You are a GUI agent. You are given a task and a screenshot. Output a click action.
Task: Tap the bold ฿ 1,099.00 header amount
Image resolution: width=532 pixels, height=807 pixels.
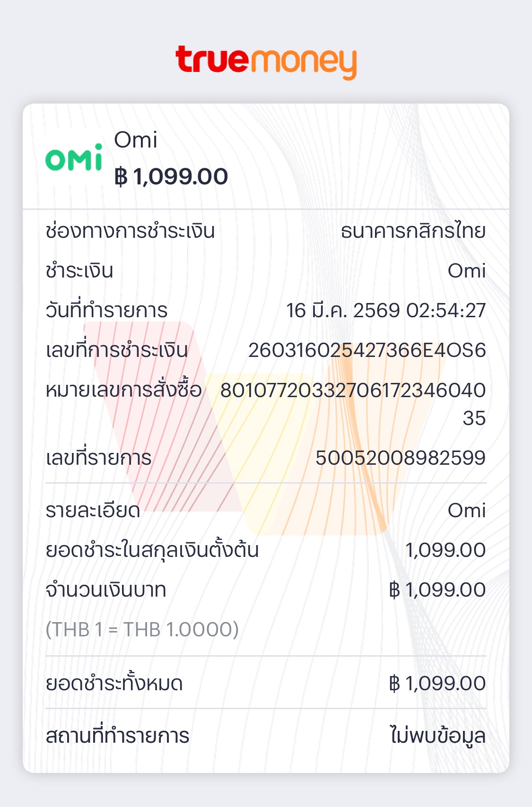click(171, 177)
